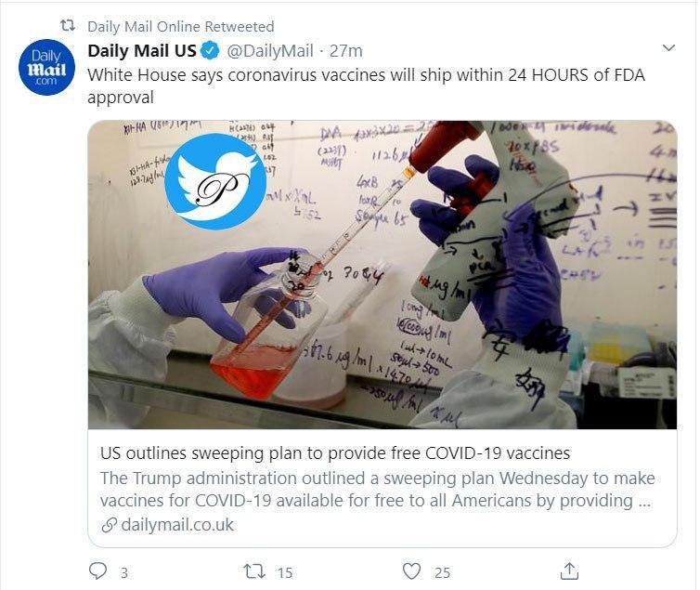Screen dimensions: 700x590
Task: Click the 27m tweet timestamp
Action: [x=346, y=50]
